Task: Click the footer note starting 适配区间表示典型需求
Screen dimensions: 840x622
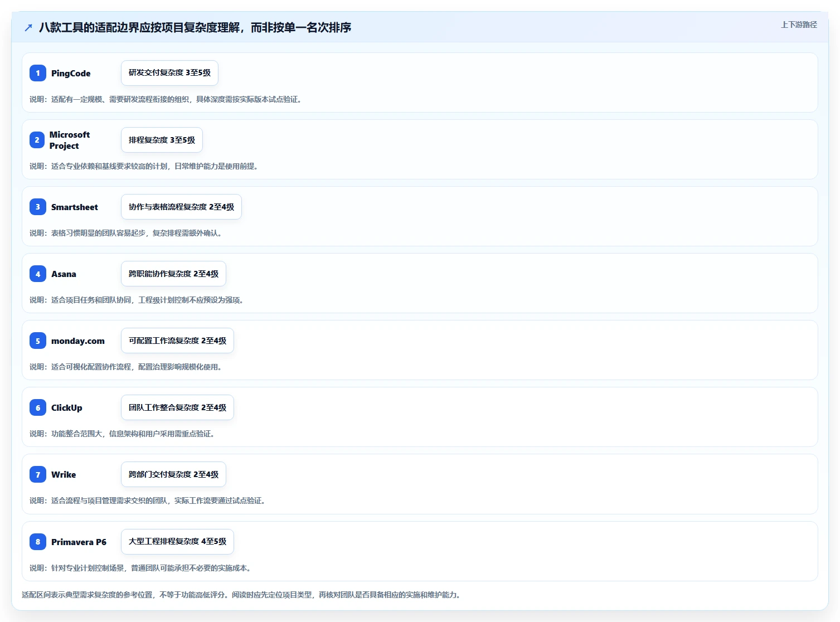Action: click(241, 595)
